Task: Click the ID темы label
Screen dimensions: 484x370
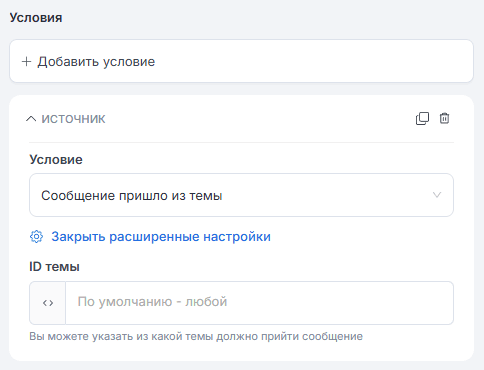Action: pyautogui.click(x=54, y=267)
